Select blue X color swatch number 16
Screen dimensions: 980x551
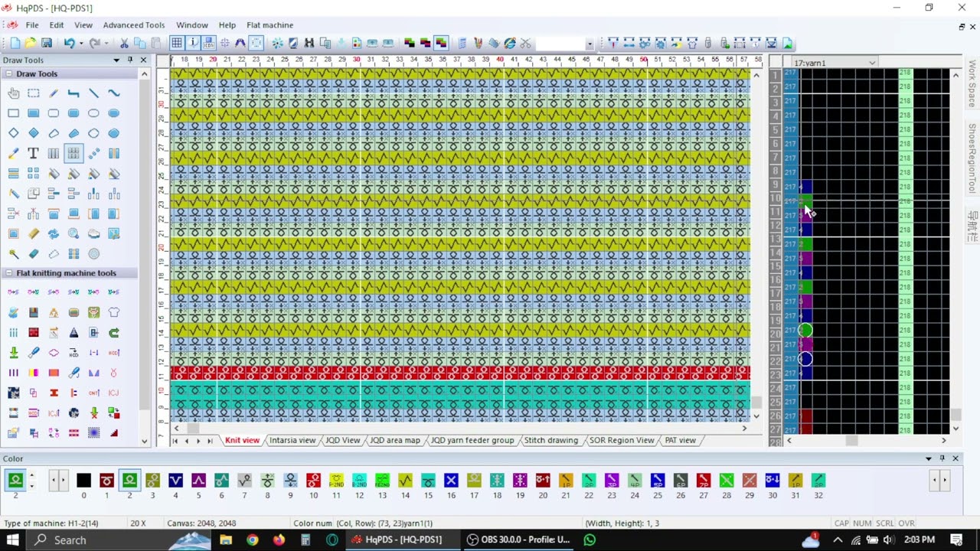[x=451, y=481]
